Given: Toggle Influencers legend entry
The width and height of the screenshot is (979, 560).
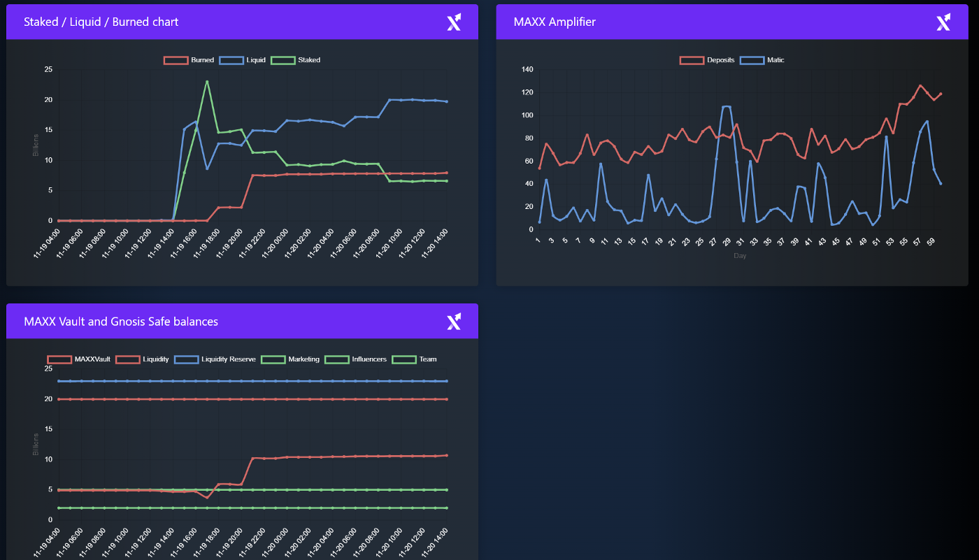Looking at the screenshot, I should tap(355, 359).
